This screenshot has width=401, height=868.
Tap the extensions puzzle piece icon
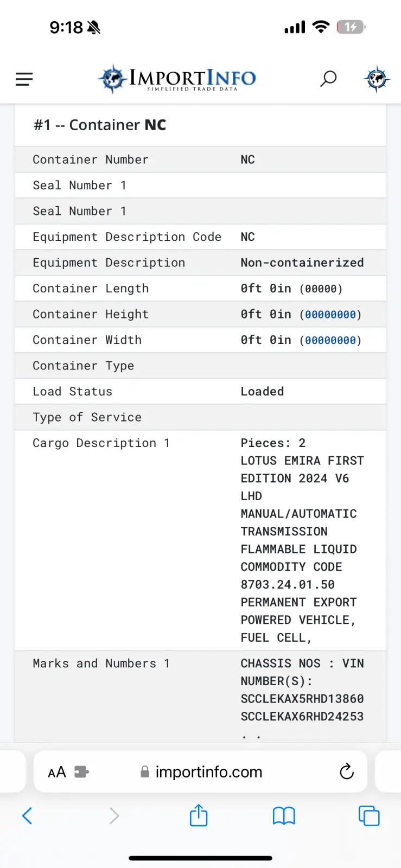click(81, 772)
